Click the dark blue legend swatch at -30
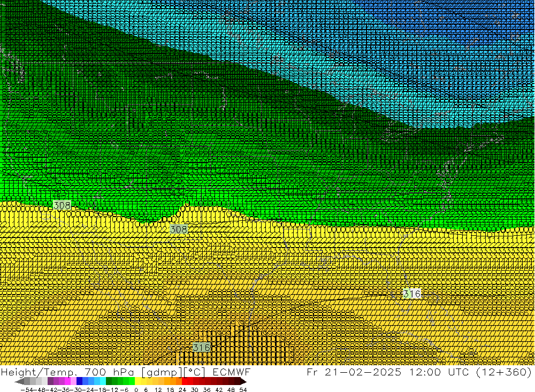This screenshot has height=392, width=535. click(x=80, y=381)
